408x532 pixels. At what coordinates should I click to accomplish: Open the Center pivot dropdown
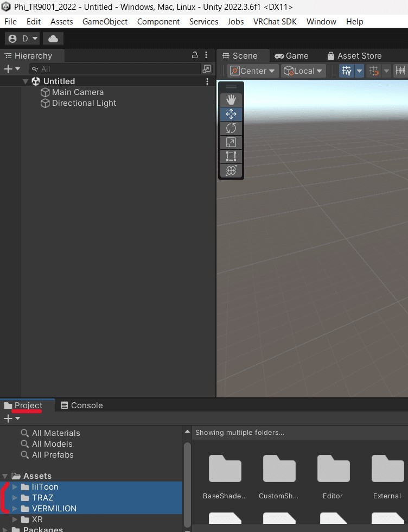[x=253, y=71]
